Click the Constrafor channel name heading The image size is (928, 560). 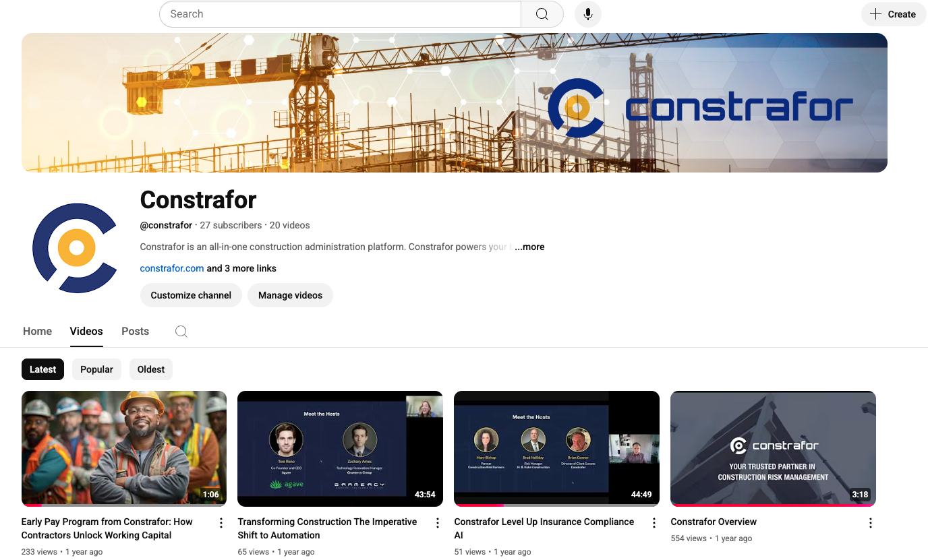pos(198,199)
